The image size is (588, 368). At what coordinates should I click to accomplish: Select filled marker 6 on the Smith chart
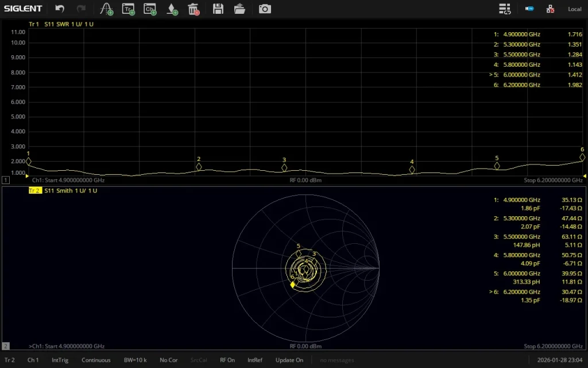point(292,285)
